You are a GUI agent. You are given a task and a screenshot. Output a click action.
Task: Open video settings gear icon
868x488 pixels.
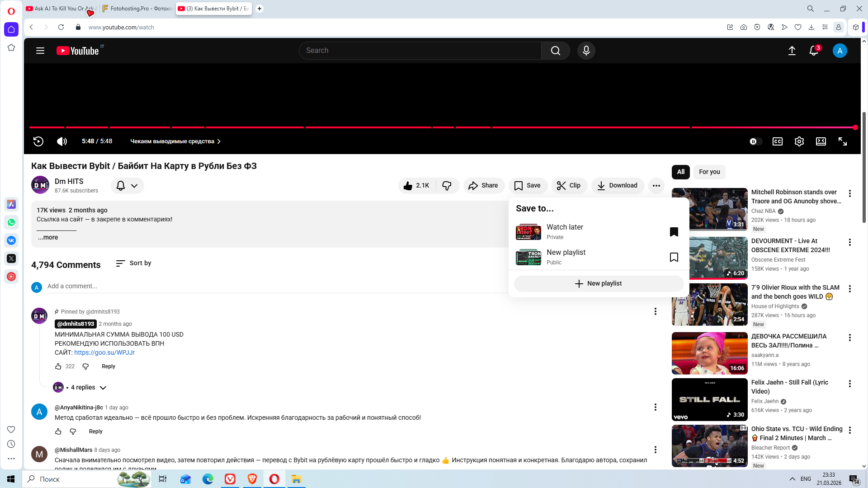coord(799,141)
